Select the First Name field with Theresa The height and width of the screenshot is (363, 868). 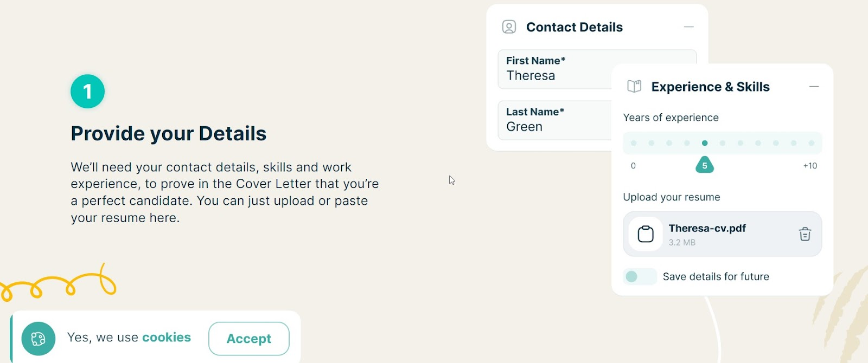pos(554,69)
